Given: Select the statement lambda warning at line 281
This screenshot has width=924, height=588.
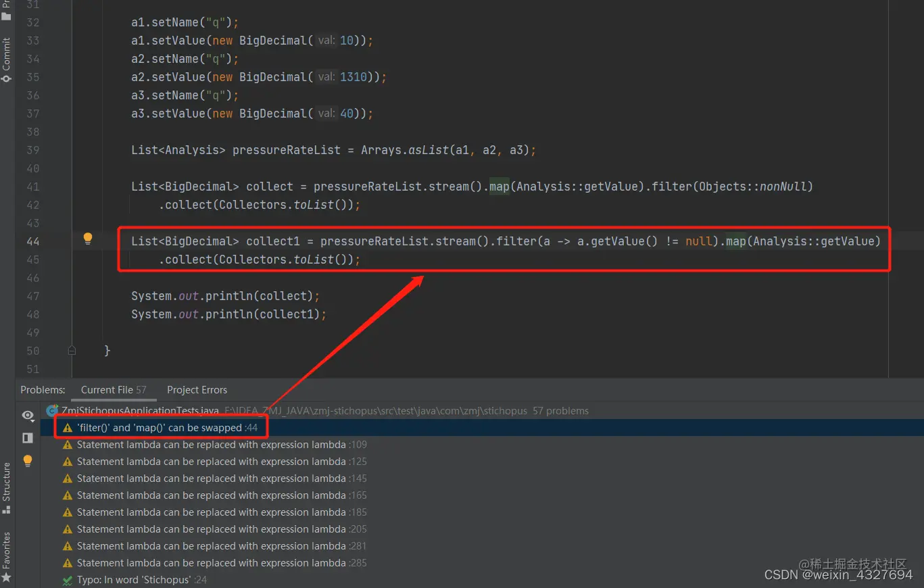Looking at the screenshot, I should coord(482,546).
